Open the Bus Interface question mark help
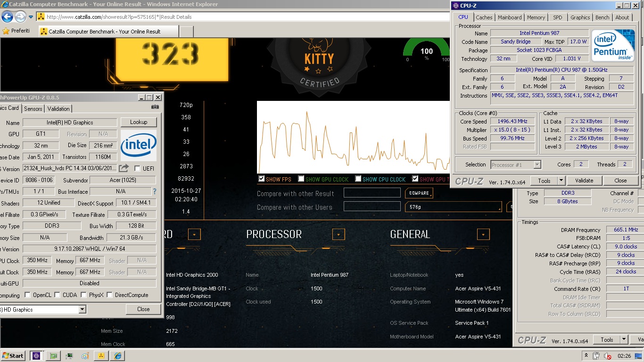 154,191
